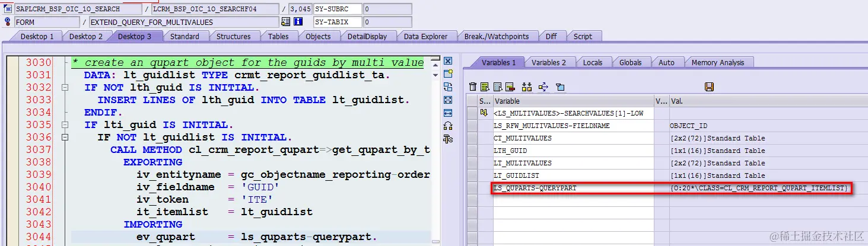The image size is (868, 246).
Task: Switch to the Locals tab
Action: click(x=592, y=62)
